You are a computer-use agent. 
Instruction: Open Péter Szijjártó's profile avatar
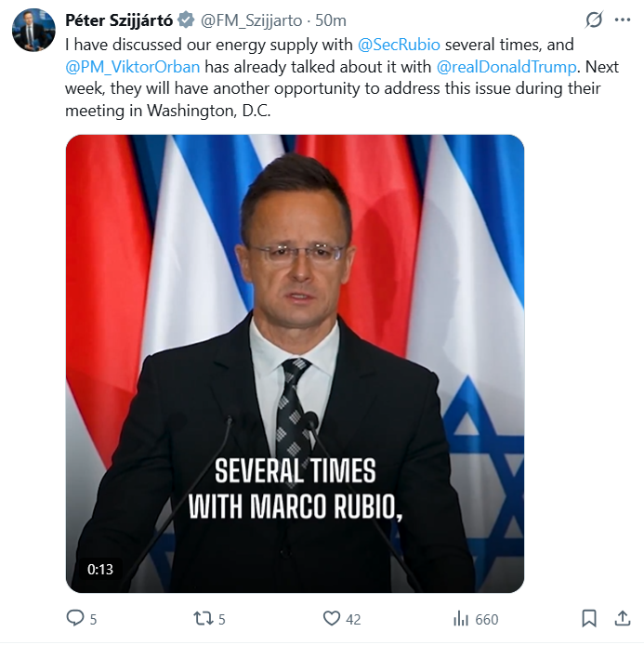33,30
